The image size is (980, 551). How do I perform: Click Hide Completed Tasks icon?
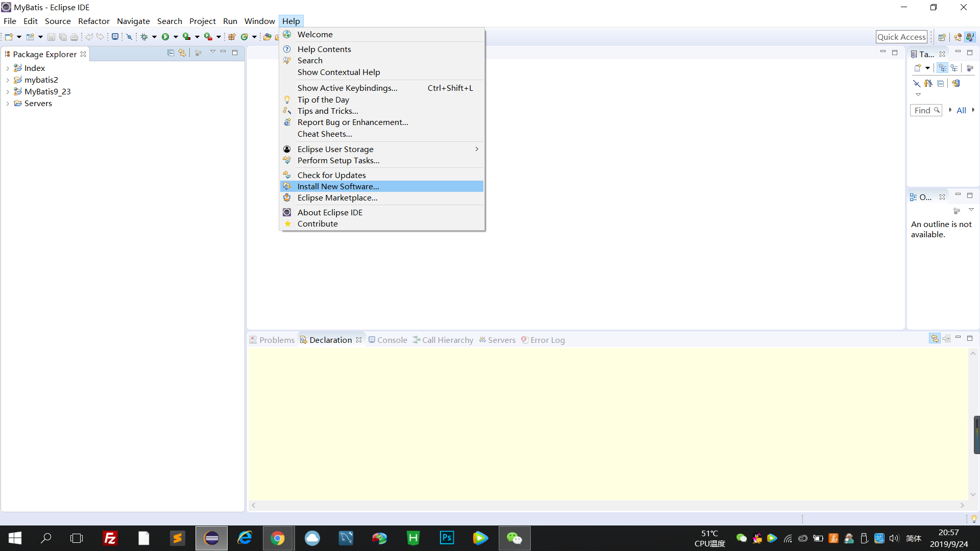click(x=916, y=83)
